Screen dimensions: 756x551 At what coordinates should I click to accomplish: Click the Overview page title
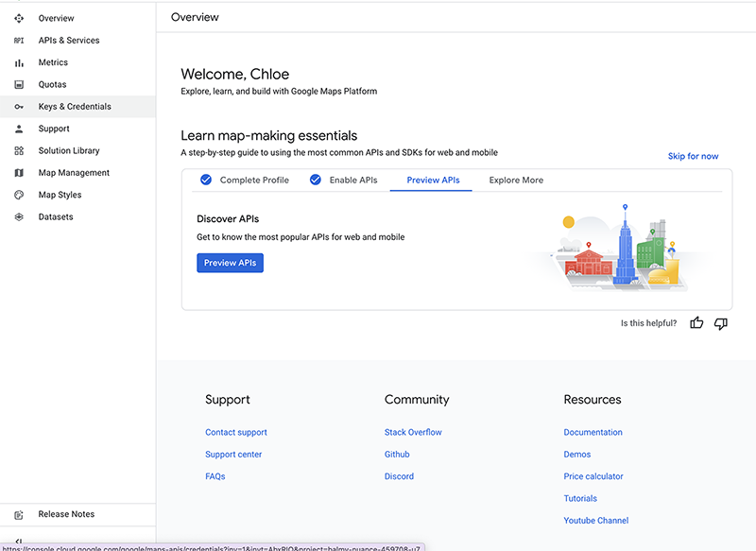pos(195,17)
